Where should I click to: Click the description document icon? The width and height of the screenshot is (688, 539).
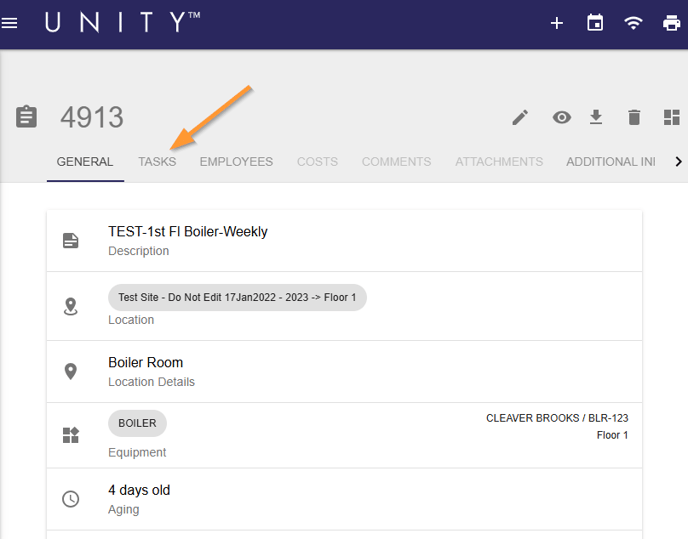point(71,241)
